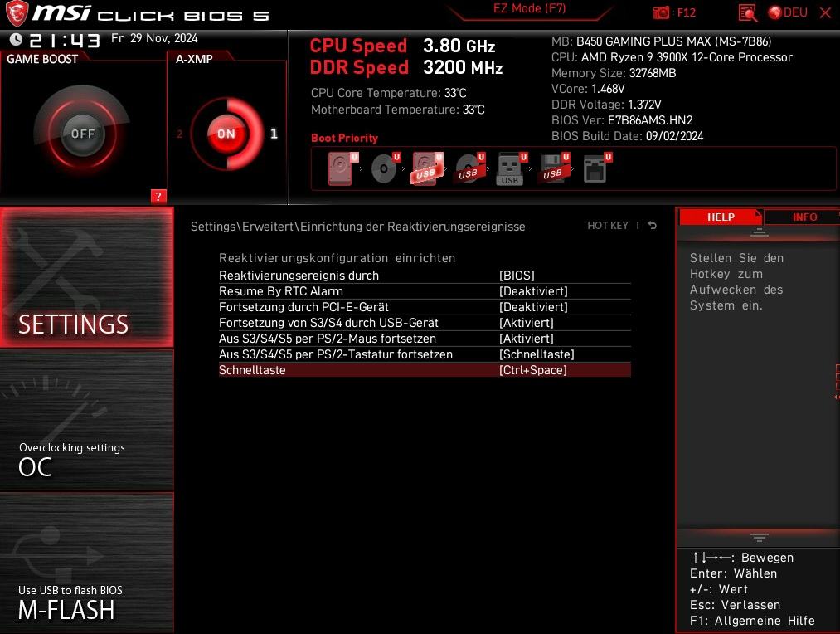The height and width of the screenshot is (634, 840).
Task: Switch to EZ Mode (F7)
Action: (x=529, y=9)
